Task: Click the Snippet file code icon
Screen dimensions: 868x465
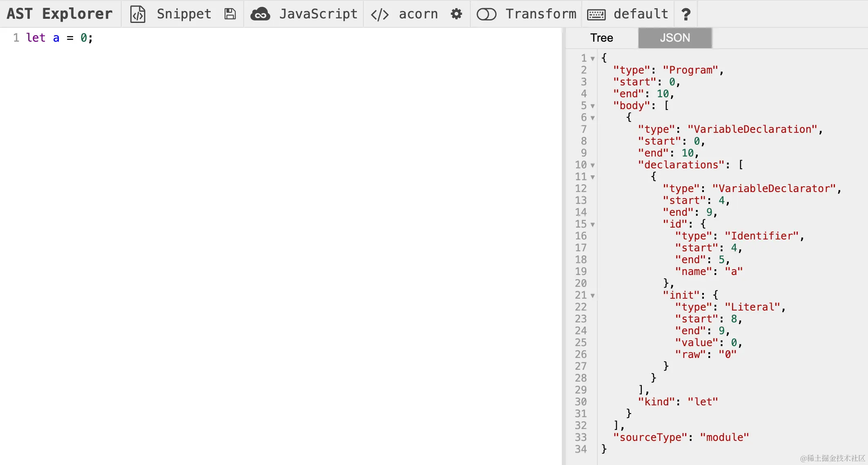Action: point(138,14)
